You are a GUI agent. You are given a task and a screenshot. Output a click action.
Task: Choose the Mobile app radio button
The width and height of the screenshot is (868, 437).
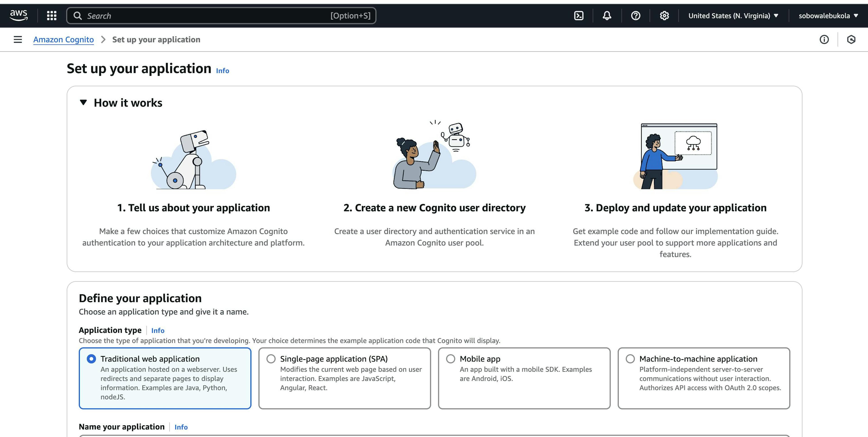451,359
